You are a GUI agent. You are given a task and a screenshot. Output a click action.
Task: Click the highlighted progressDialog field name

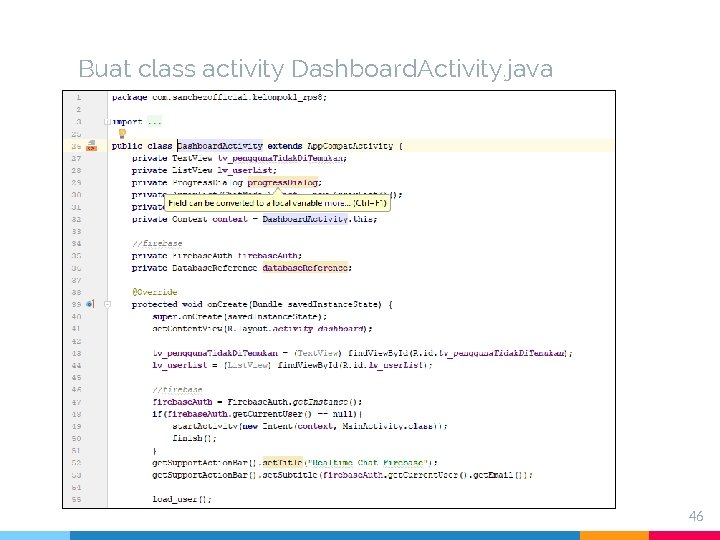click(x=282, y=182)
